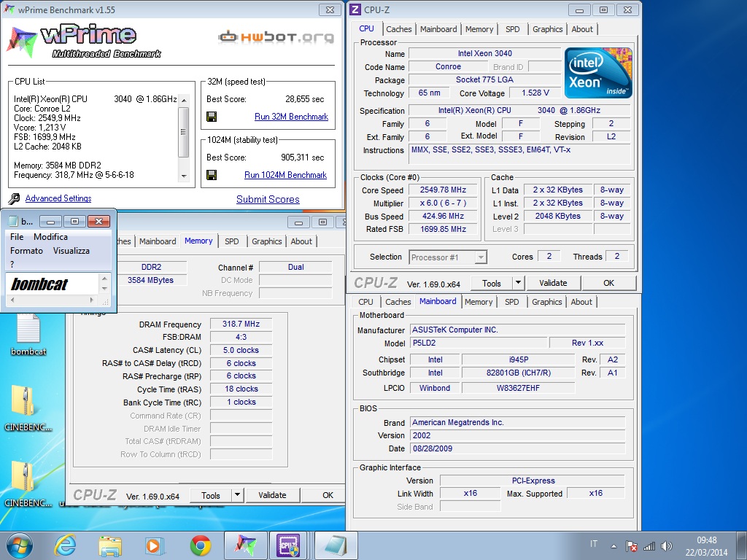Click the Core Speed value 2549.78 MHz
Image resolution: width=747 pixels, height=560 pixels.
(x=443, y=190)
